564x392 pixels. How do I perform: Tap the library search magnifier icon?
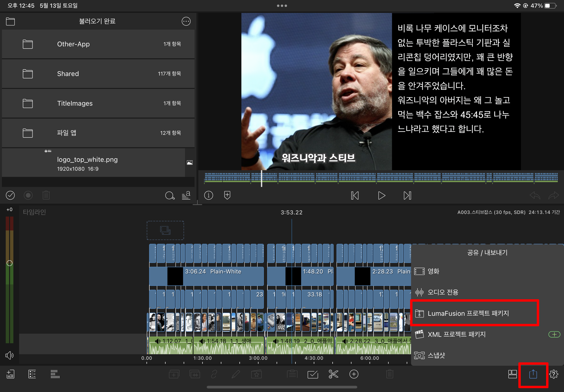169,196
